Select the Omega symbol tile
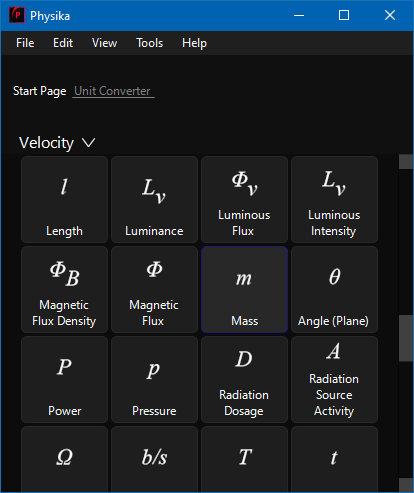The image size is (414, 493). click(x=64, y=459)
